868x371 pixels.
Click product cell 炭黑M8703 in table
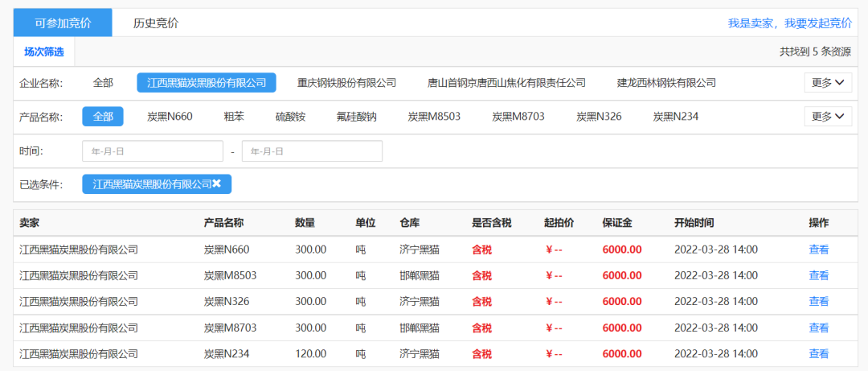(x=231, y=328)
